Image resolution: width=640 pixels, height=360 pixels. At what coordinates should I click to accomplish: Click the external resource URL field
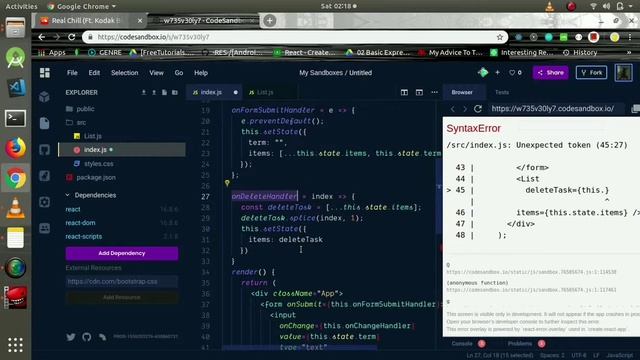(x=122, y=282)
